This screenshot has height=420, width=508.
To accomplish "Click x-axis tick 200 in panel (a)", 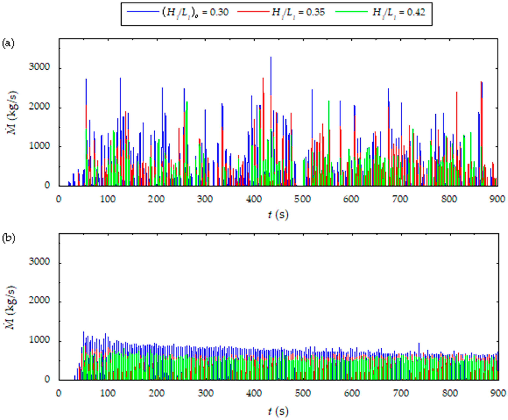I will (x=156, y=199).
